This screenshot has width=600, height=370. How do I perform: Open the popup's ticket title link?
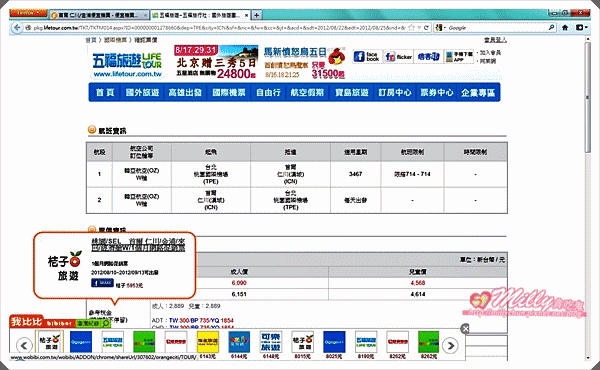click(138, 245)
